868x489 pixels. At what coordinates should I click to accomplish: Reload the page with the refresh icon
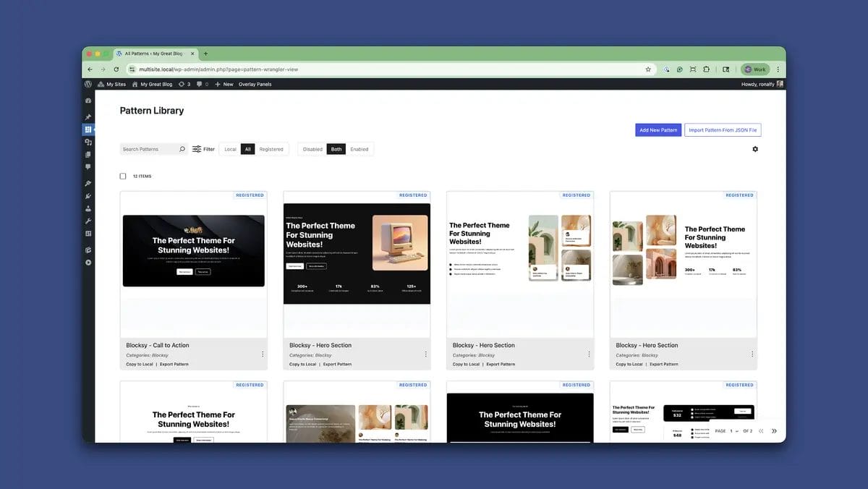pyautogui.click(x=116, y=69)
